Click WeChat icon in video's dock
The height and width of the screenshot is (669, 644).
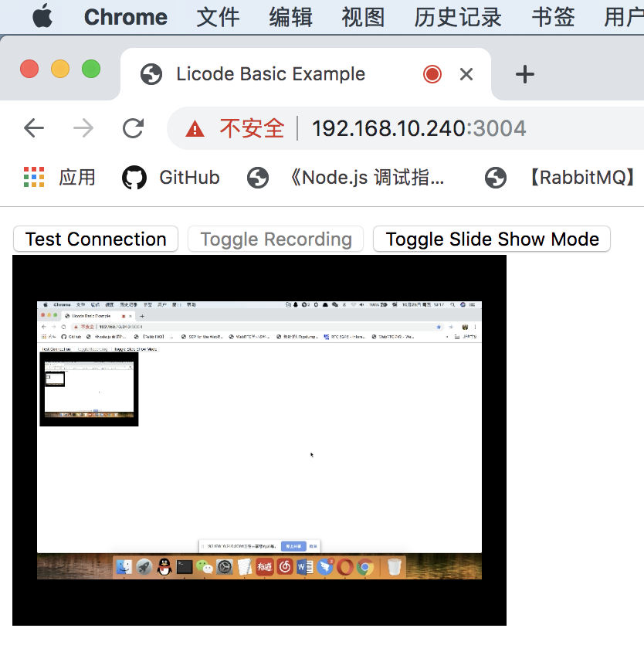click(x=205, y=567)
